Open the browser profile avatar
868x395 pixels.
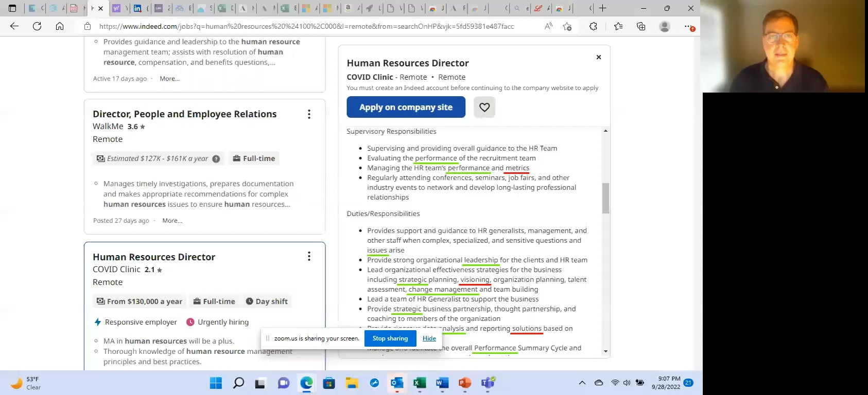tap(665, 26)
